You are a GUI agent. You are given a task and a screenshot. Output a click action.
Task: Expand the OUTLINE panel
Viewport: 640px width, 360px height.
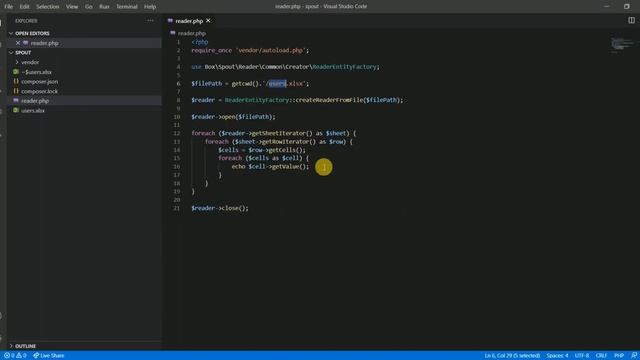(25, 346)
